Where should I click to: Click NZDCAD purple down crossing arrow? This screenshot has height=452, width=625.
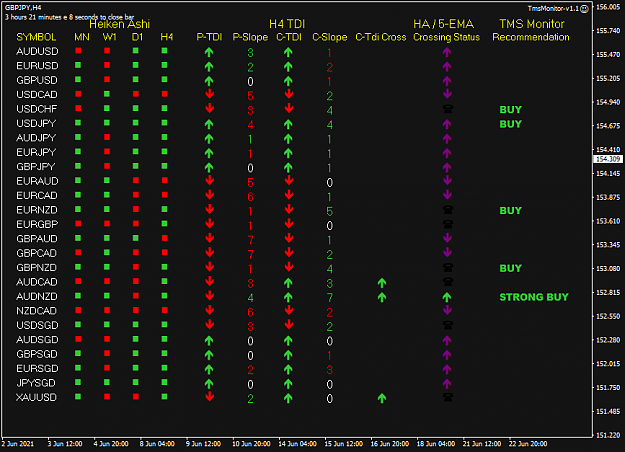click(447, 310)
